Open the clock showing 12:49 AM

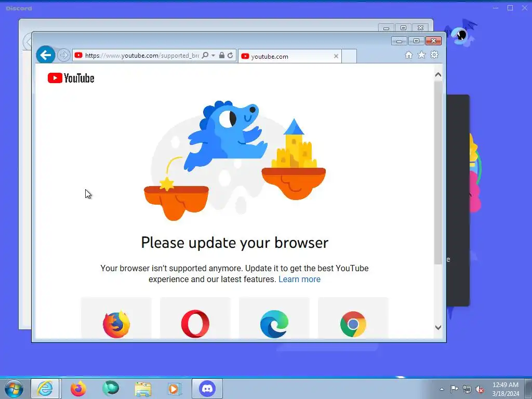pyautogui.click(x=506, y=389)
